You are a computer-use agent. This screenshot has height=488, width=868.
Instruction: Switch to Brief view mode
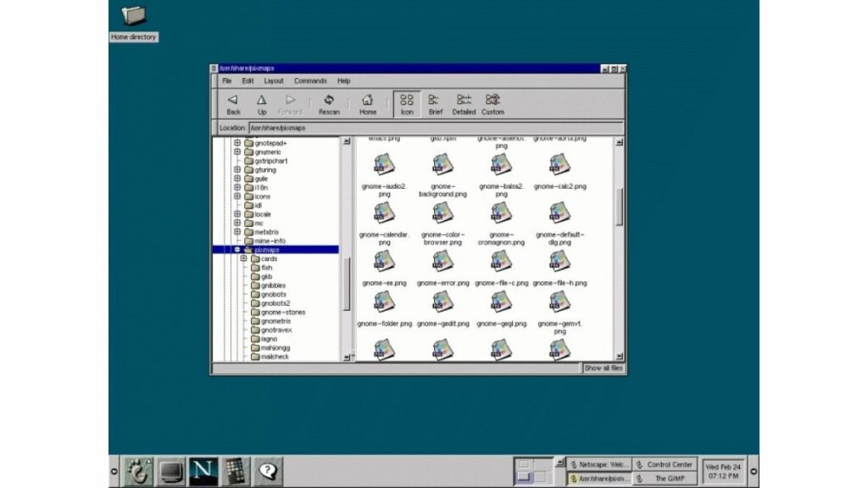[435, 102]
